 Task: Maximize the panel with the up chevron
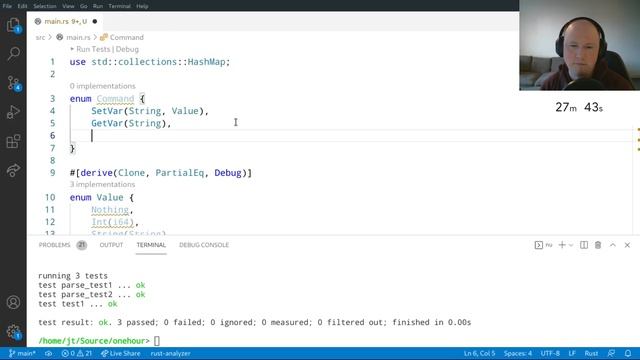(613, 245)
